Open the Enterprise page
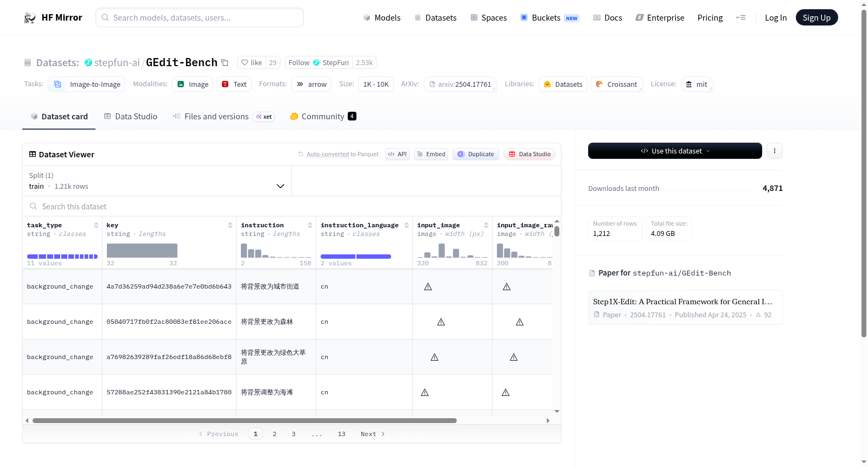Screen dimensions: 868x467 point(660,18)
